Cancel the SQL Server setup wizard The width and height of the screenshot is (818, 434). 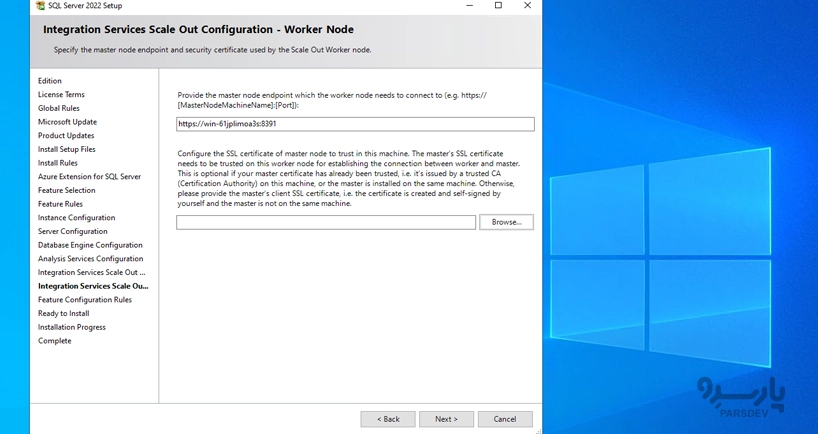pyautogui.click(x=505, y=419)
